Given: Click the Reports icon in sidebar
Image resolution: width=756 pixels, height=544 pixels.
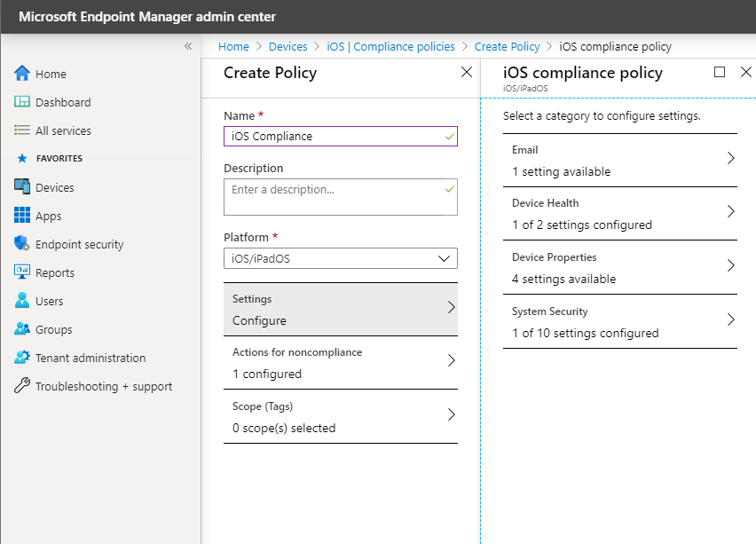Looking at the screenshot, I should (22, 272).
